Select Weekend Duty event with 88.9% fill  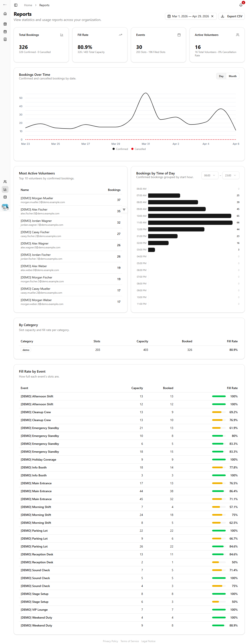129,625
